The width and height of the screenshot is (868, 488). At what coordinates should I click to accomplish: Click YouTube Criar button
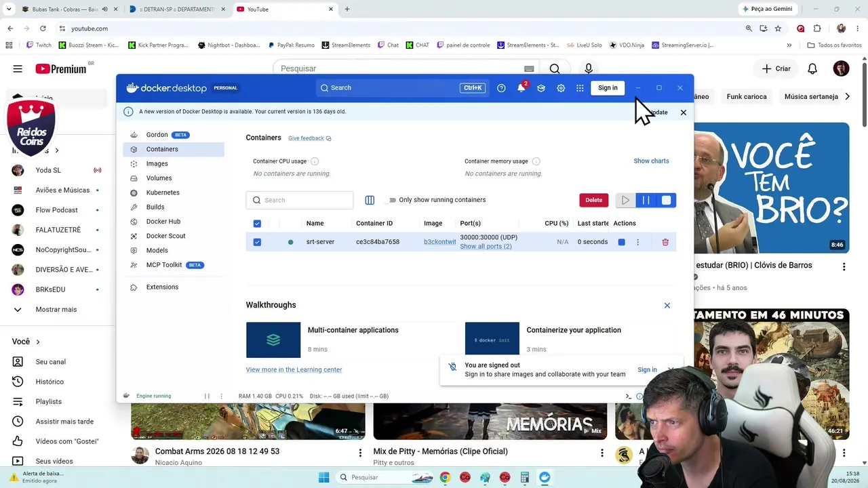pyautogui.click(x=776, y=68)
